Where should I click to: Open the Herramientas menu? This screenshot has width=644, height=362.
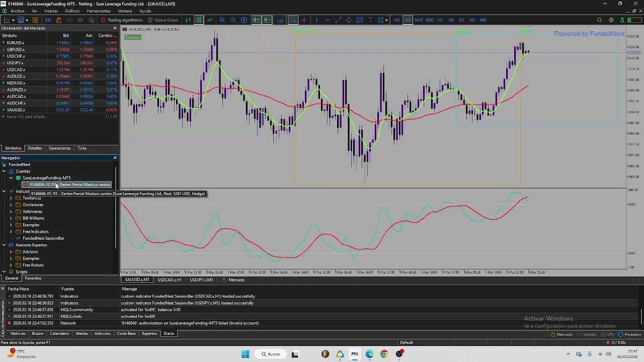(99, 11)
